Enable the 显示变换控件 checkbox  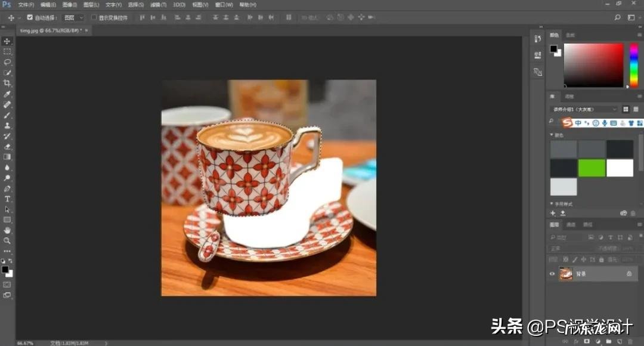click(x=94, y=18)
